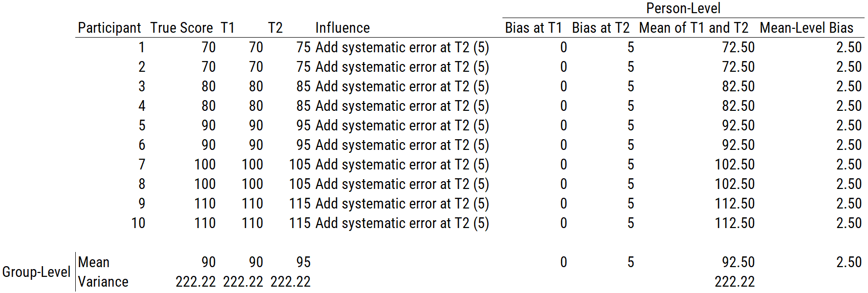Screen dimensions: 868x293
Task: Click the Mean of T1 and T2 header
Action: pos(694,28)
